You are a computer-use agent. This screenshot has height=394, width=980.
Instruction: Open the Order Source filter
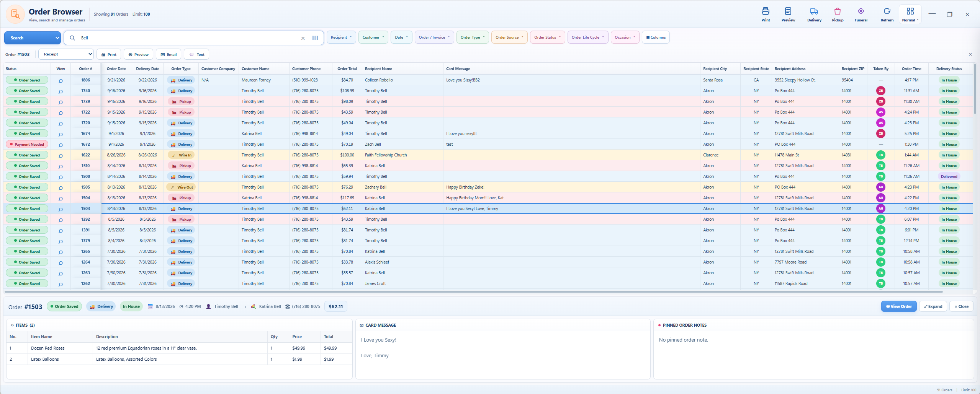[509, 37]
